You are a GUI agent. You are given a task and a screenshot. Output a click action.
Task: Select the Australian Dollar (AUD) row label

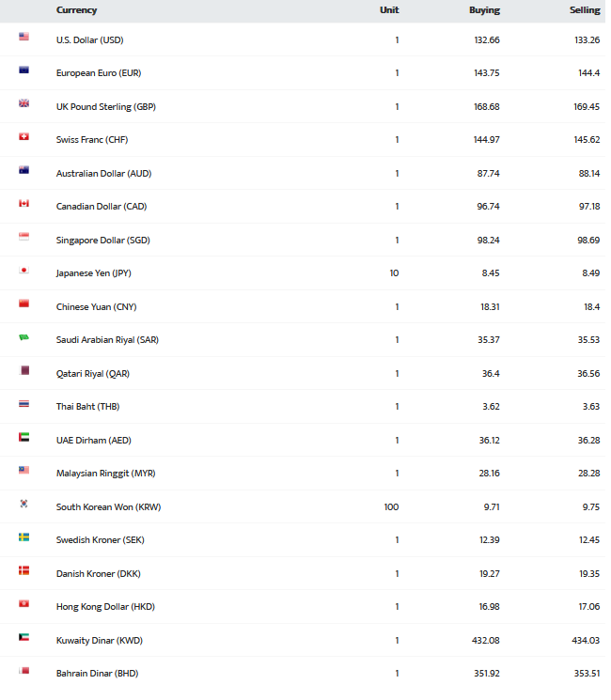[x=103, y=174]
